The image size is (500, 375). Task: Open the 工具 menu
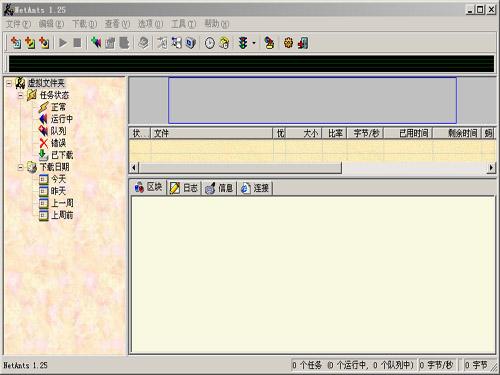coord(183,24)
